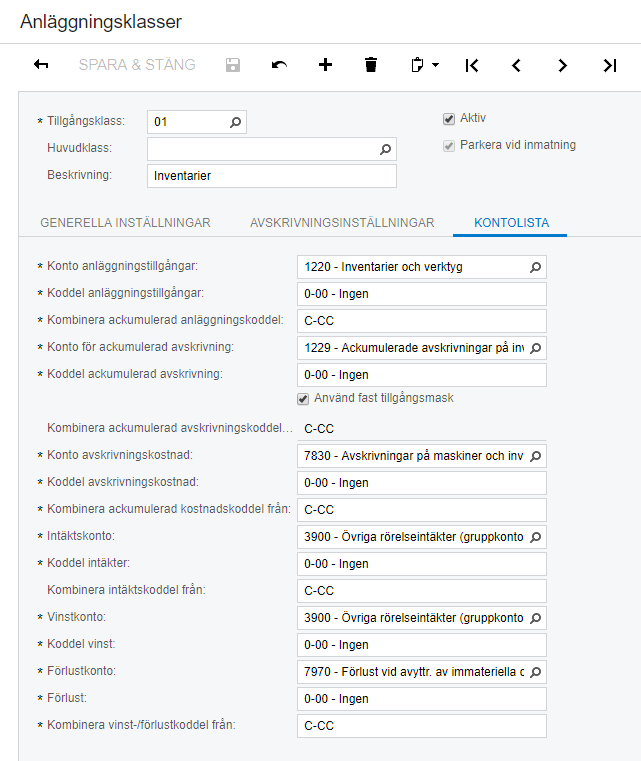Click the save disk icon
This screenshot has width=641, height=761.
(233, 65)
